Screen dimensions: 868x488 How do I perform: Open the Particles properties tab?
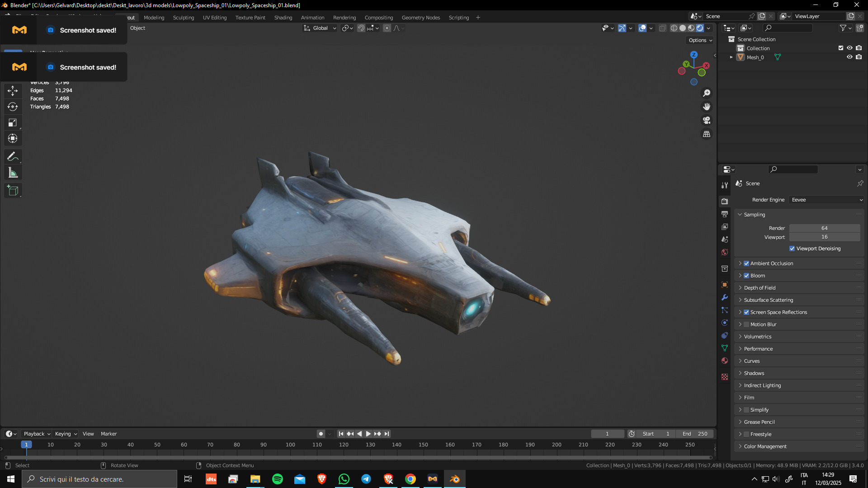(x=725, y=310)
